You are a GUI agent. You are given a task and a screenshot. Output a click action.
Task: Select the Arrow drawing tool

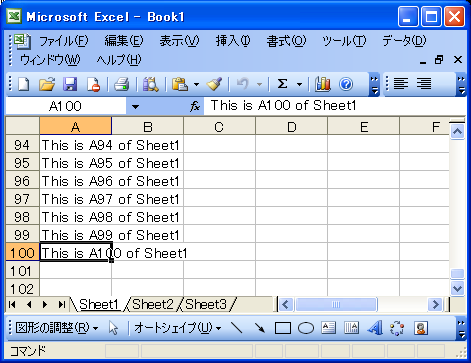click(259, 328)
